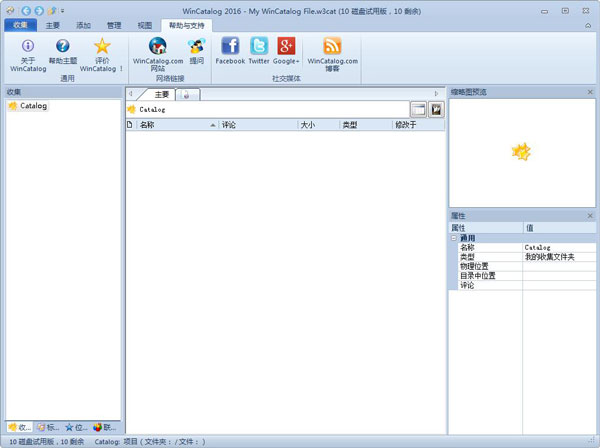Switch to 标... tags bottom tab
600x448 pixels.
click(x=49, y=427)
